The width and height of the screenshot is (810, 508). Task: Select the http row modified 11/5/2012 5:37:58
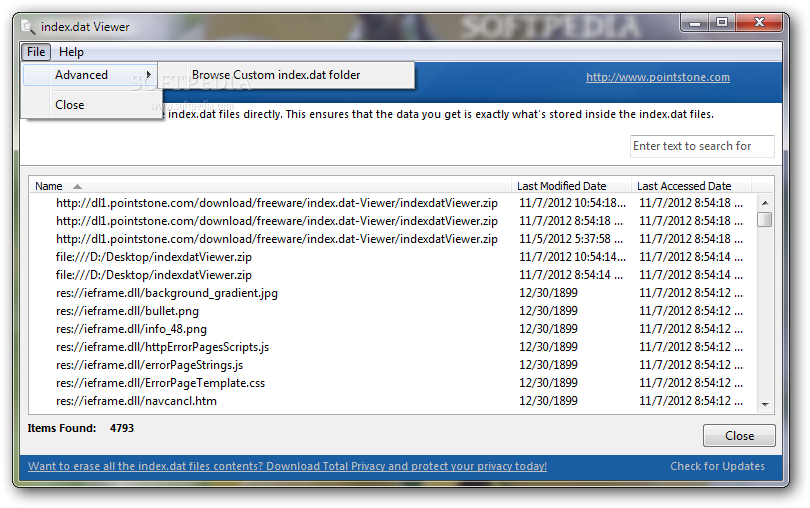[x=393, y=239]
